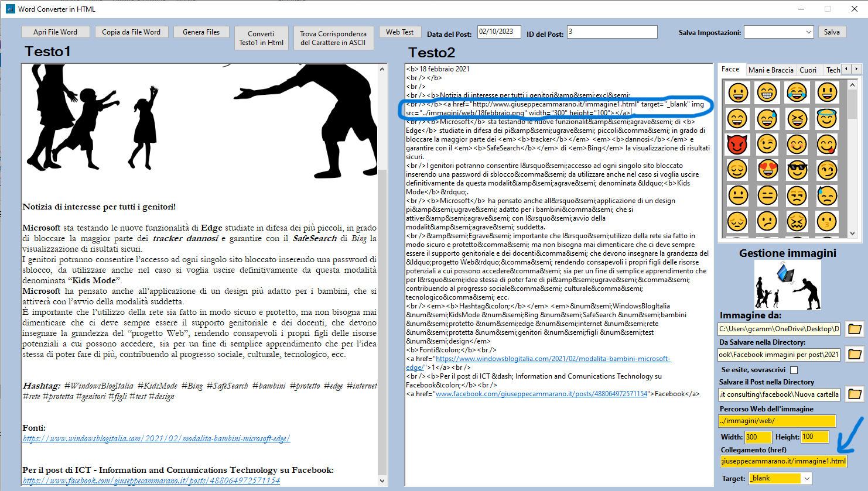Click '18 febbraio 2021' line in Testo2

click(x=438, y=68)
